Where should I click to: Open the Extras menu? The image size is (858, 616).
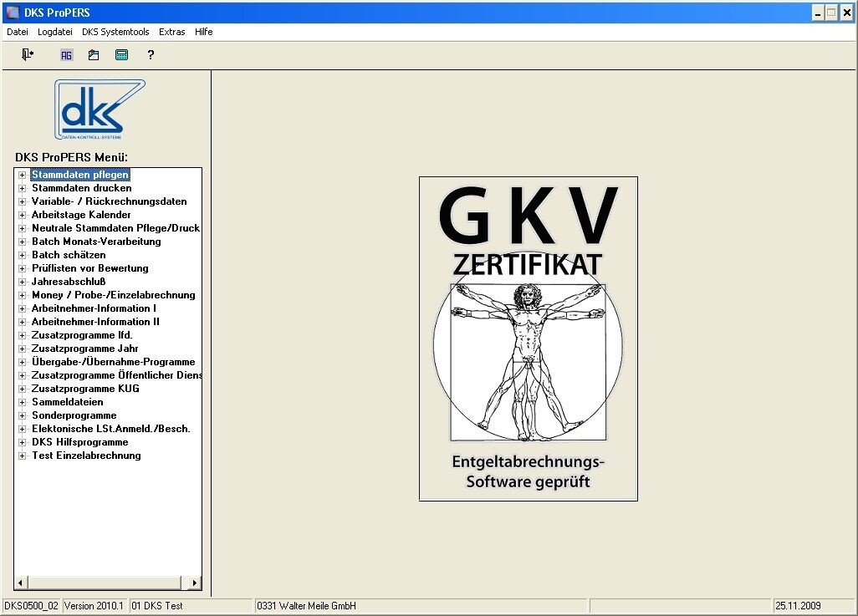point(171,32)
